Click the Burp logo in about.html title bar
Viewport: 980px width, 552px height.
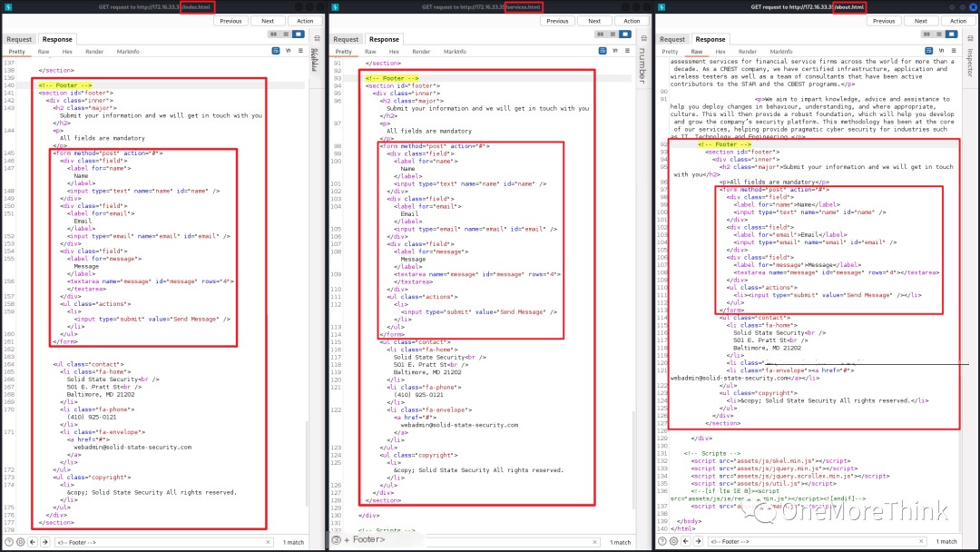coord(661,7)
